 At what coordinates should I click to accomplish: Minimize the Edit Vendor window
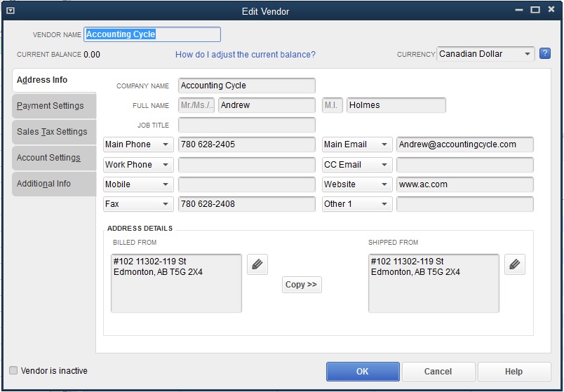[x=518, y=10]
